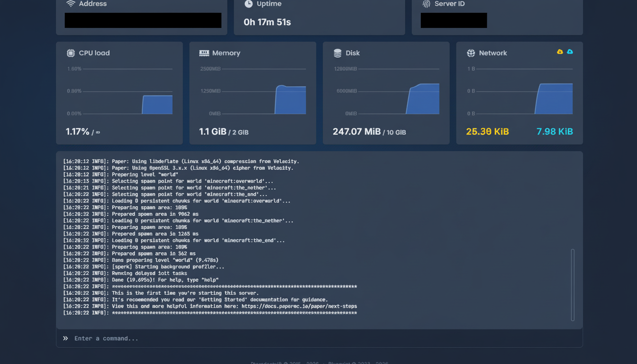Click the CPU load graph area
The width and height of the screenshot is (637, 364).
point(119,91)
